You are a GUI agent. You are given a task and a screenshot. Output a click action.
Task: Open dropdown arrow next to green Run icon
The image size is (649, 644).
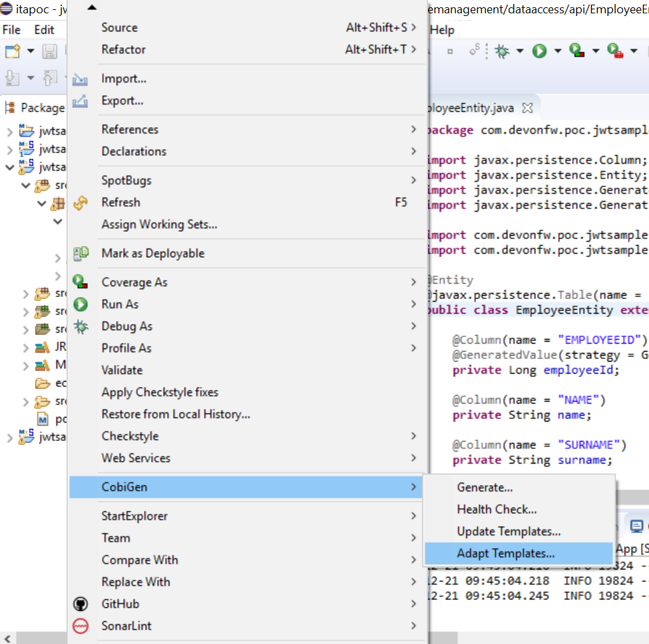[x=557, y=51]
